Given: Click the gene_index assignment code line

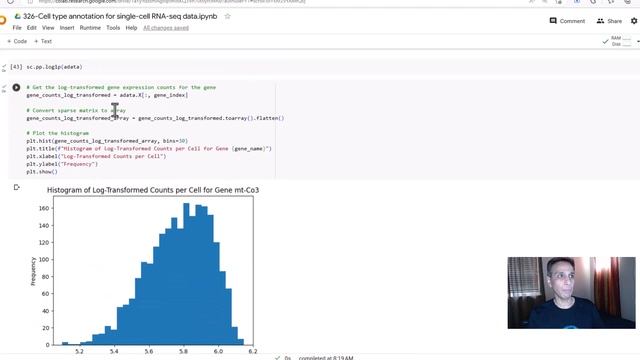Looking at the screenshot, I should (107, 95).
